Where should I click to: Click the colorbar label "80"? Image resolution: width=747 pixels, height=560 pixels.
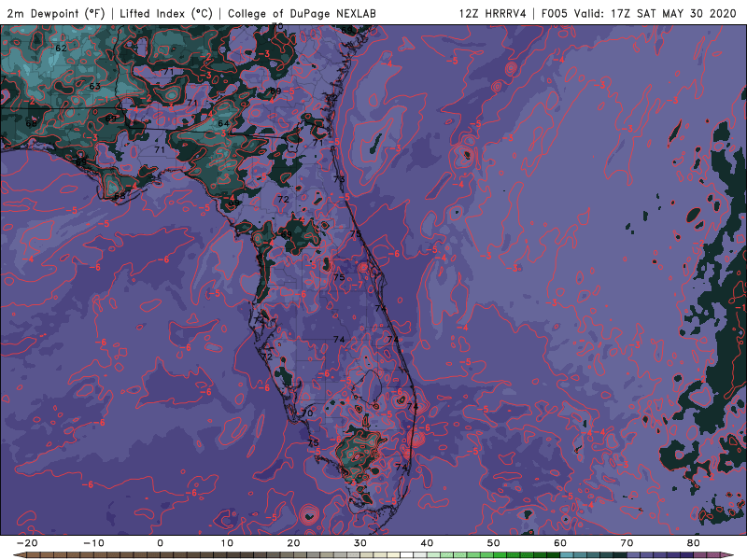(694, 543)
